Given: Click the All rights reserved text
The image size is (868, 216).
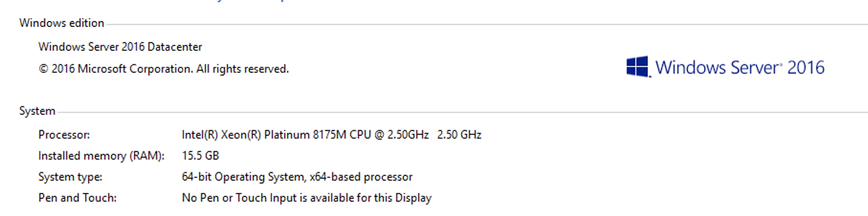Looking at the screenshot, I should coord(242,69).
